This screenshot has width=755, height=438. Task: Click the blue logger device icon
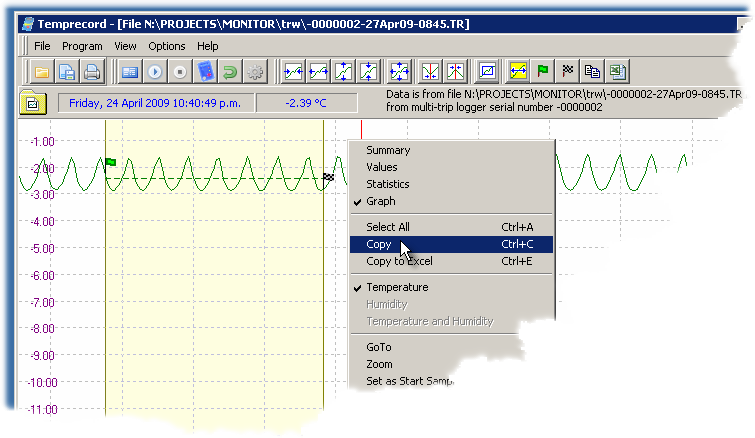click(206, 72)
